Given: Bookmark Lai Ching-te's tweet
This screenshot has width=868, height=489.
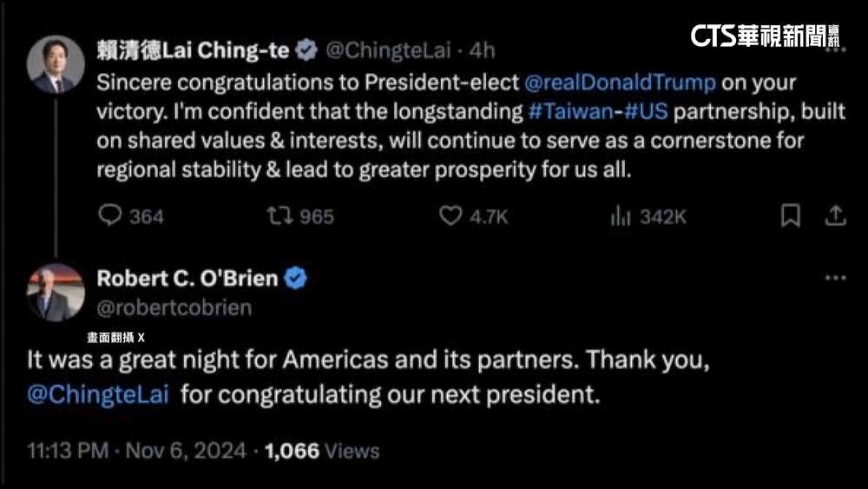Looking at the screenshot, I should click(790, 215).
